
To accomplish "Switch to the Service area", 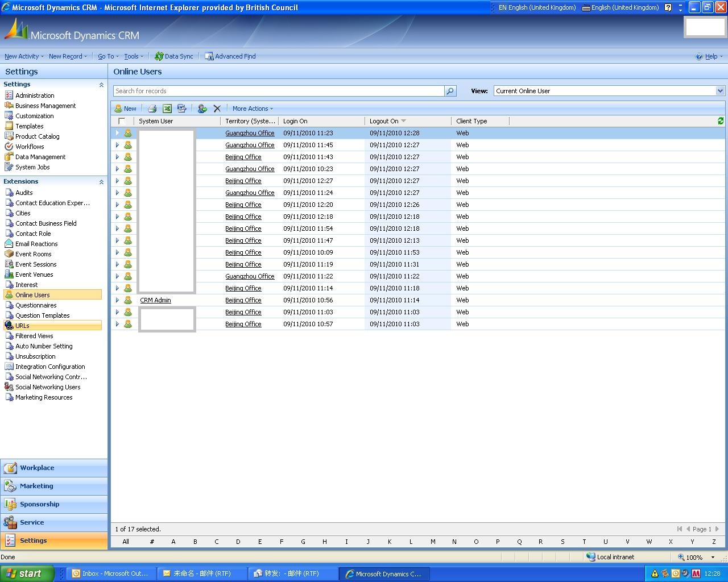I will [x=54, y=522].
